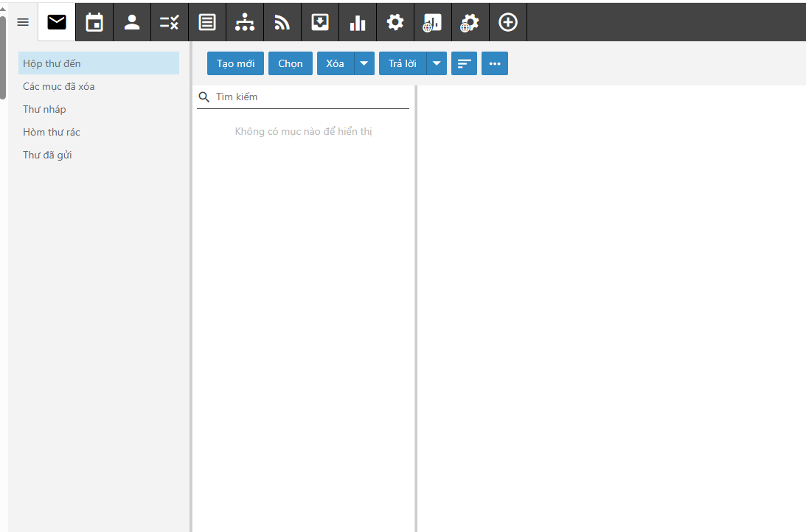Screen dimensions: 806x532
Task: Open the Tasks checklist icon
Action: pos(170,22)
